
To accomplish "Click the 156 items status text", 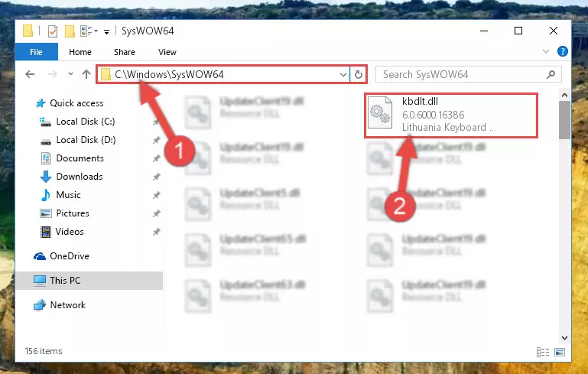I will coord(44,351).
